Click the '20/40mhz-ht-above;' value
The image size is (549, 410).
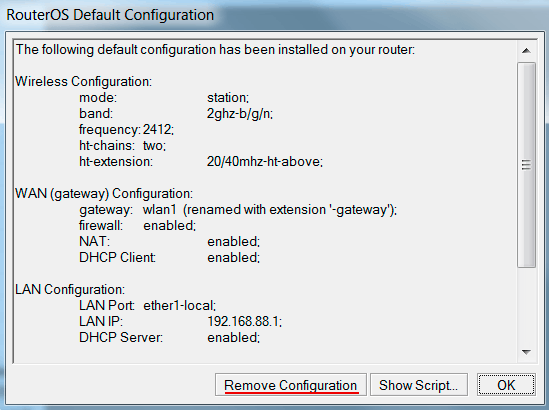pyautogui.click(x=265, y=162)
